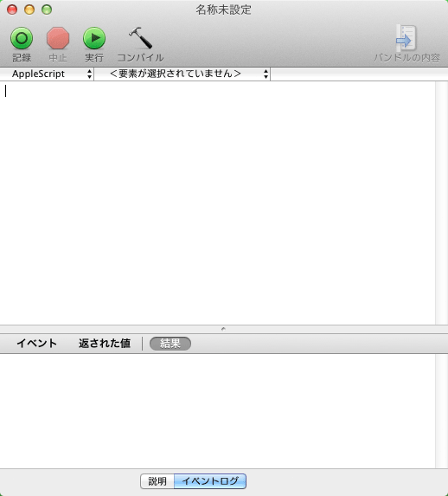The height and width of the screenshot is (496, 448).
Task: Select the 返された値 filter
Action: [105, 343]
